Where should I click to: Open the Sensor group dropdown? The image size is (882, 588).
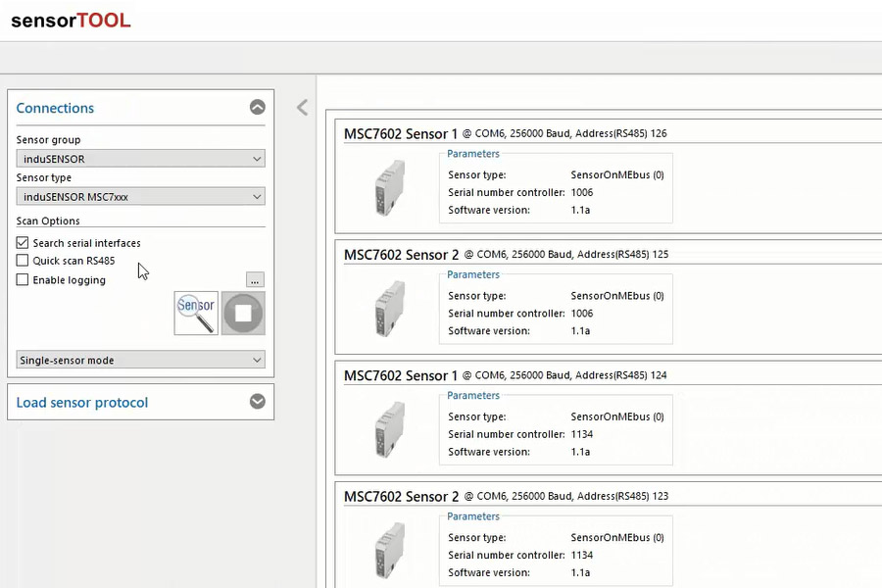pos(140,159)
